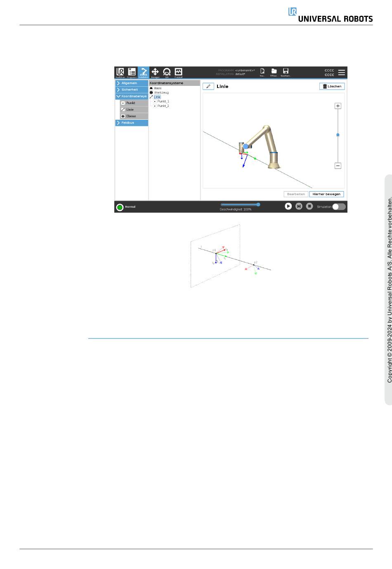This screenshot has width=392, height=569.
Task: Zoom in the 3D view with plus
Action: tap(338, 106)
